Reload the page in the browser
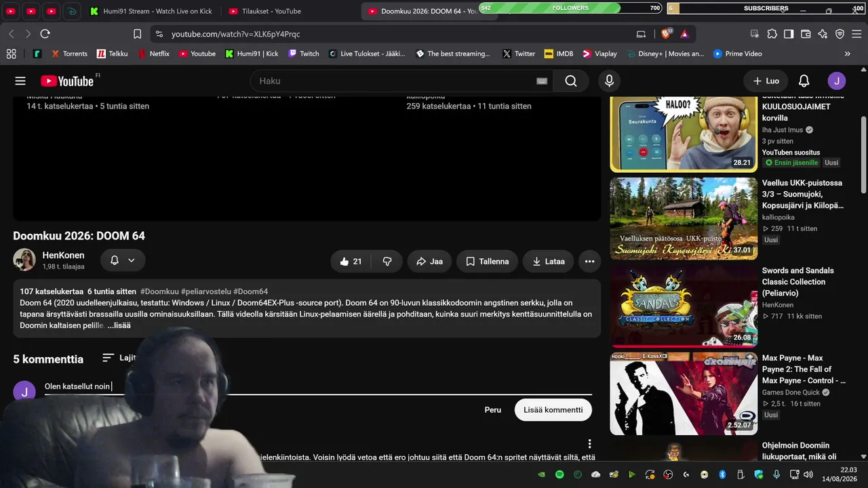Image resolution: width=868 pixels, height=488 pixels. 45,34
